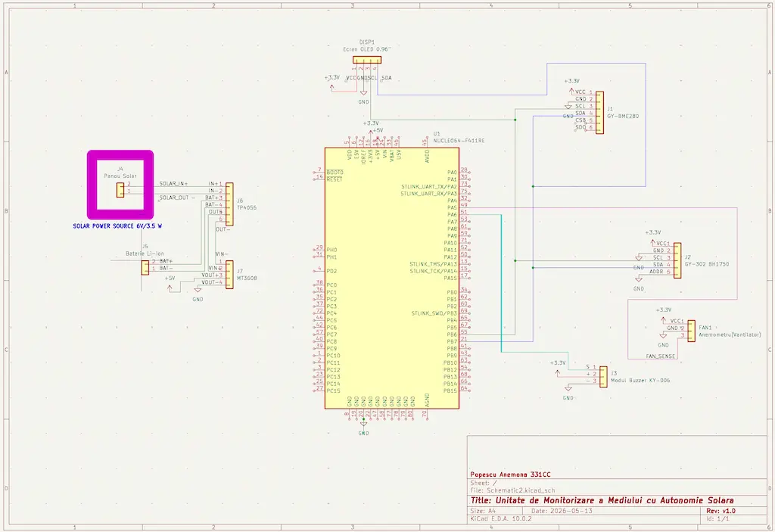Click the Id: 1/1 field
This screenshot has height=532, width=775.
click(717, 519)
